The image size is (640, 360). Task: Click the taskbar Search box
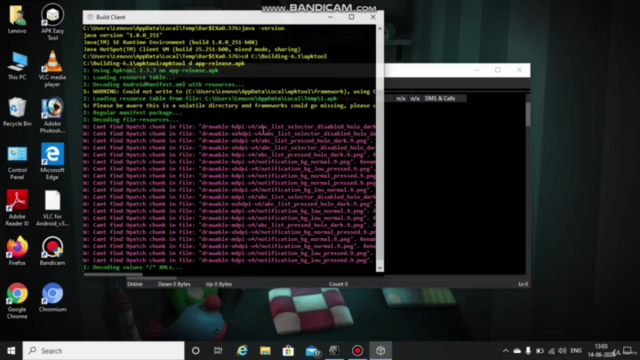[103, 351]
